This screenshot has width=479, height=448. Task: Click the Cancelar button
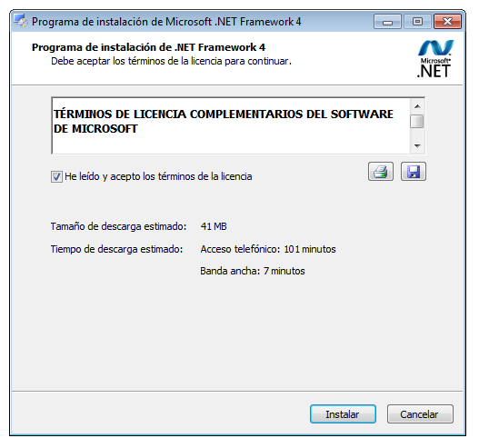pos(420,414)
